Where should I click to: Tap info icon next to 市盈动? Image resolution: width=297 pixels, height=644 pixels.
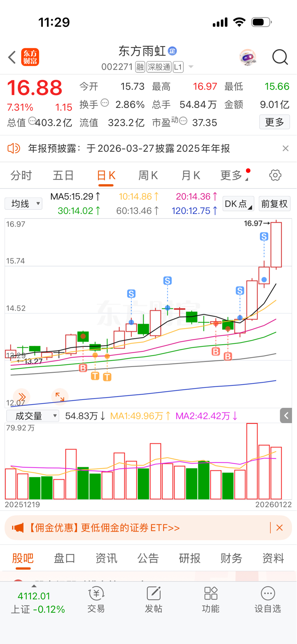coord(183,121)
